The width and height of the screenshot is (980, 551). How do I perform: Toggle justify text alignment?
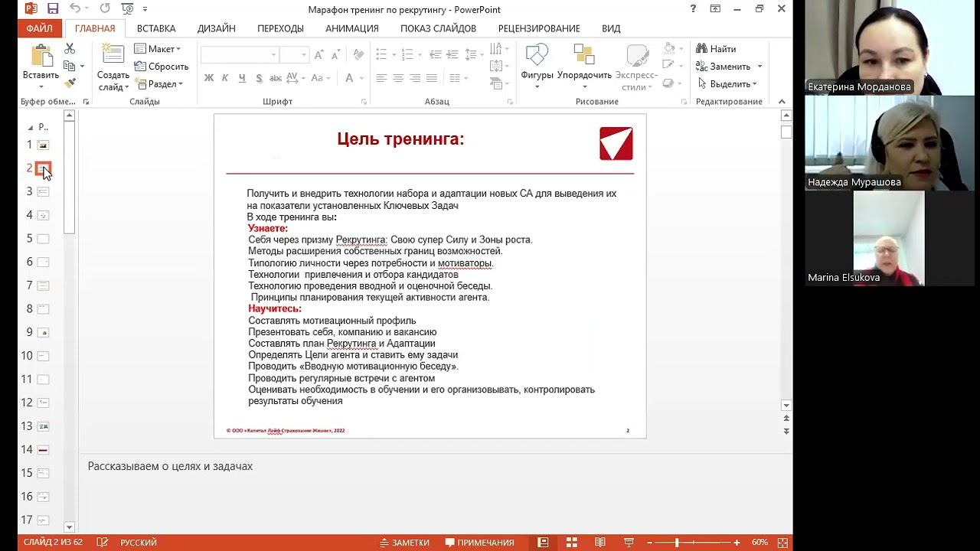(432, 78)
